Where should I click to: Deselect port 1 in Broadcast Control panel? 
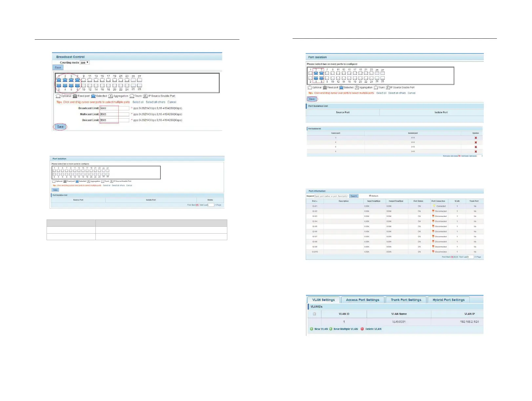tap(59, 80)
